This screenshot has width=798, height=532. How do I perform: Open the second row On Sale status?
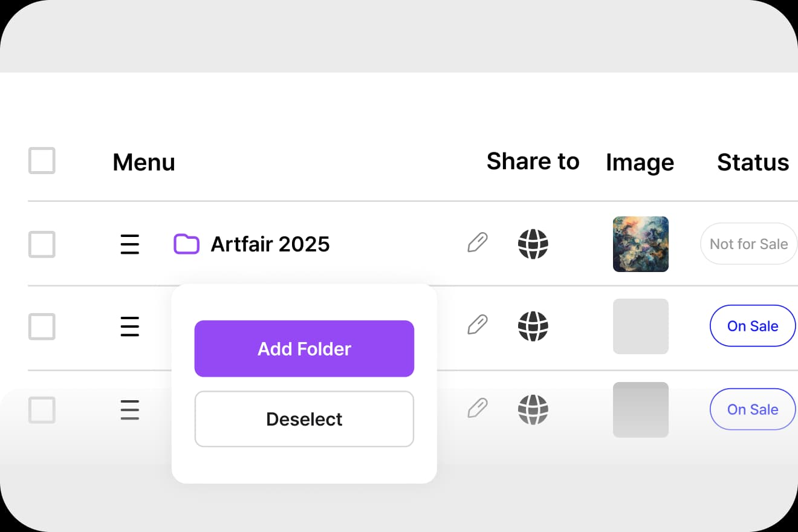coord(753,326)
